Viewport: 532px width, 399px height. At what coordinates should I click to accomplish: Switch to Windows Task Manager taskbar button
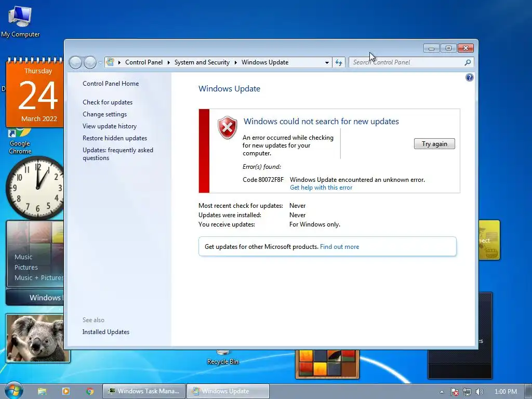[144, 391]
